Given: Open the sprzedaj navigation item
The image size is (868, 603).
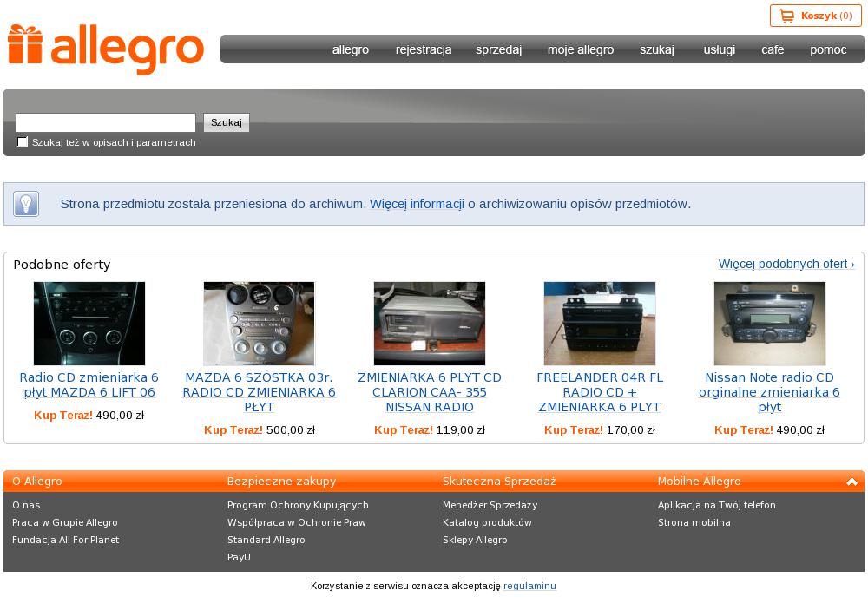Looking at the screenshot, I should 498,49.
